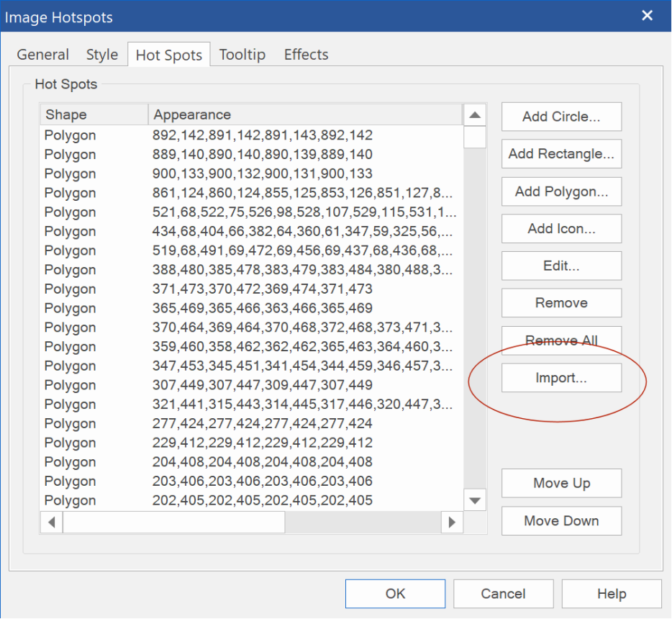This screenshot has height=619, width=672.
Task: Click the list's scroll left arrow
Action: [x=52, y=522]
